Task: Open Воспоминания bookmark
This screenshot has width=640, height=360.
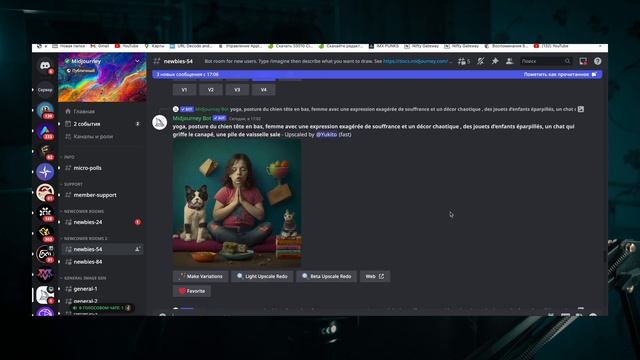Action: tap(506, 46)
